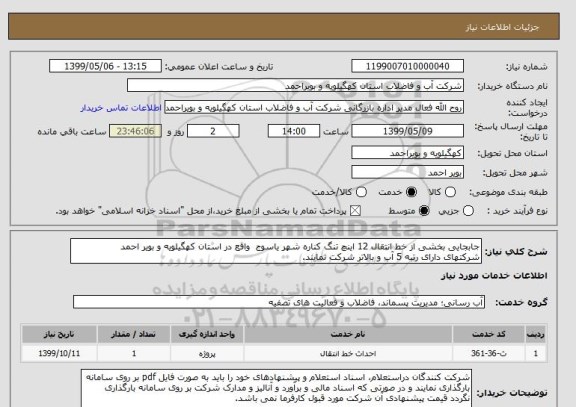Click service name cell احداث خط انتقال
Image resolution: width=576 pixels, height=407 pixels.
[x=348, y=353]
